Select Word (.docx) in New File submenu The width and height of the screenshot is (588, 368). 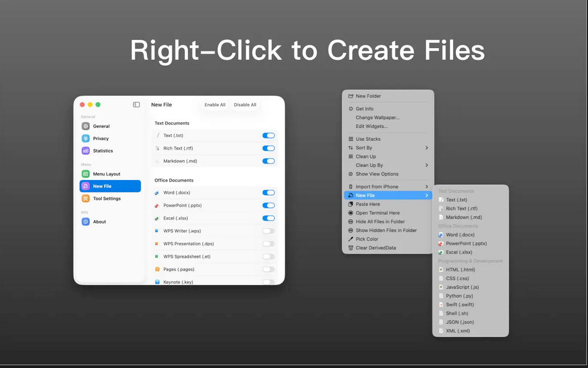(x=460, y=235)
